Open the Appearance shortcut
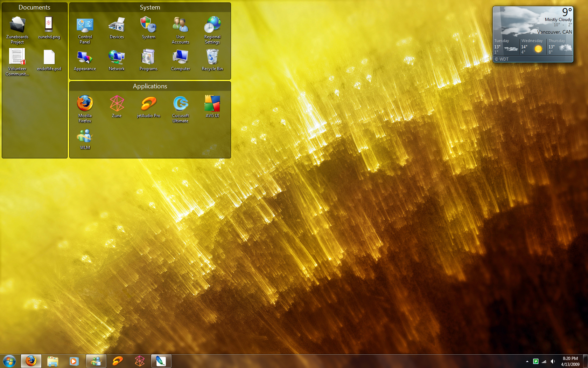This screenshot has width=588, height=368. point(85,60)
